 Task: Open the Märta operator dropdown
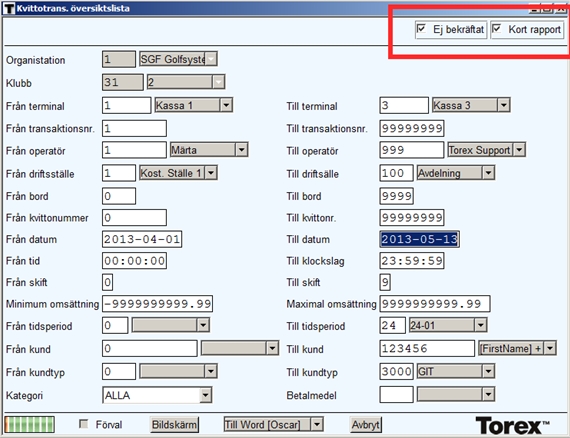click(x=241, y=150)
